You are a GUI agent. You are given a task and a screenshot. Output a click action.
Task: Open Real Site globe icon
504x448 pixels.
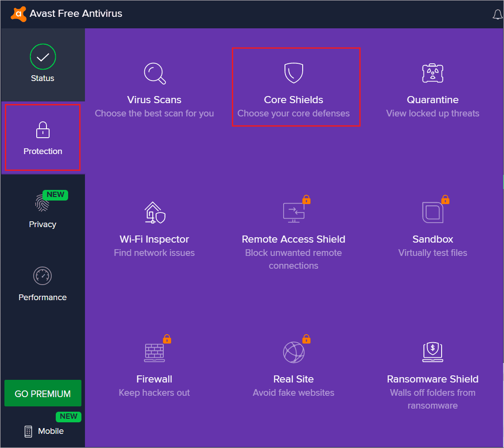pos(293,352)
